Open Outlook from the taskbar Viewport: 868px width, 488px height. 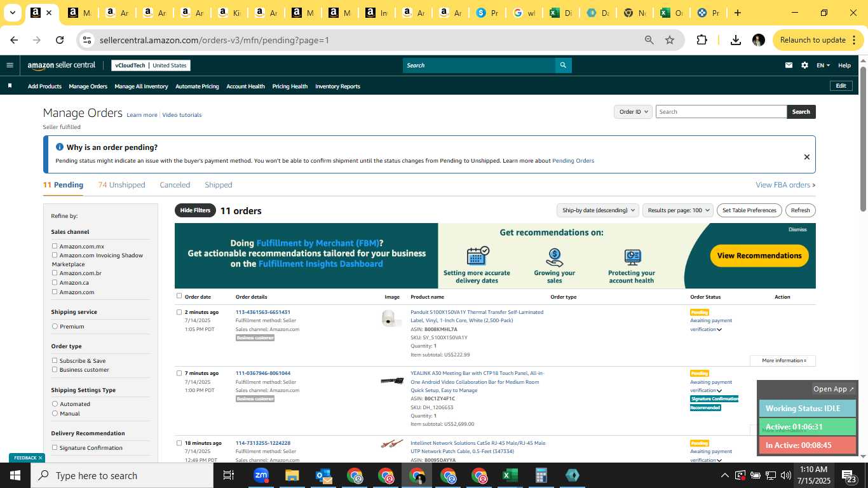tap(323, 475)
